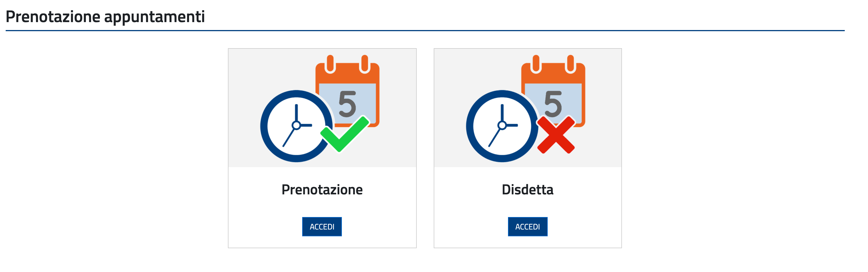
Task: Select the Disdetta card title
Action: 528,190
